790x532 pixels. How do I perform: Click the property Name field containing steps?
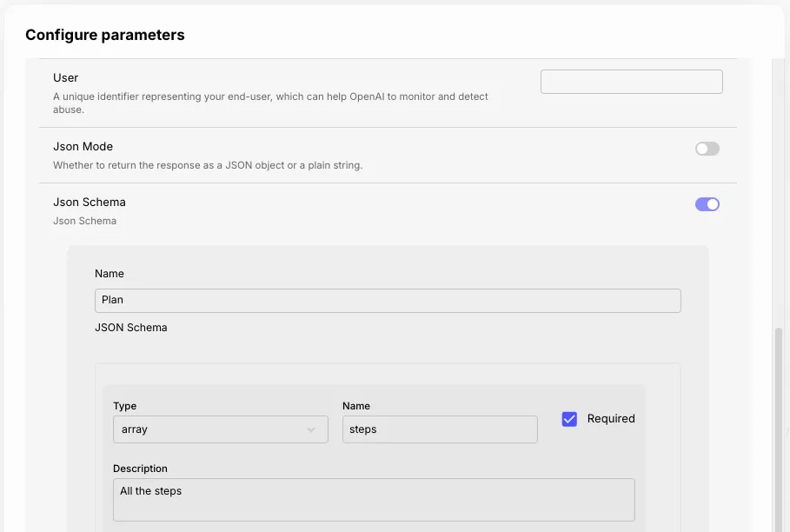pos(440,429)
